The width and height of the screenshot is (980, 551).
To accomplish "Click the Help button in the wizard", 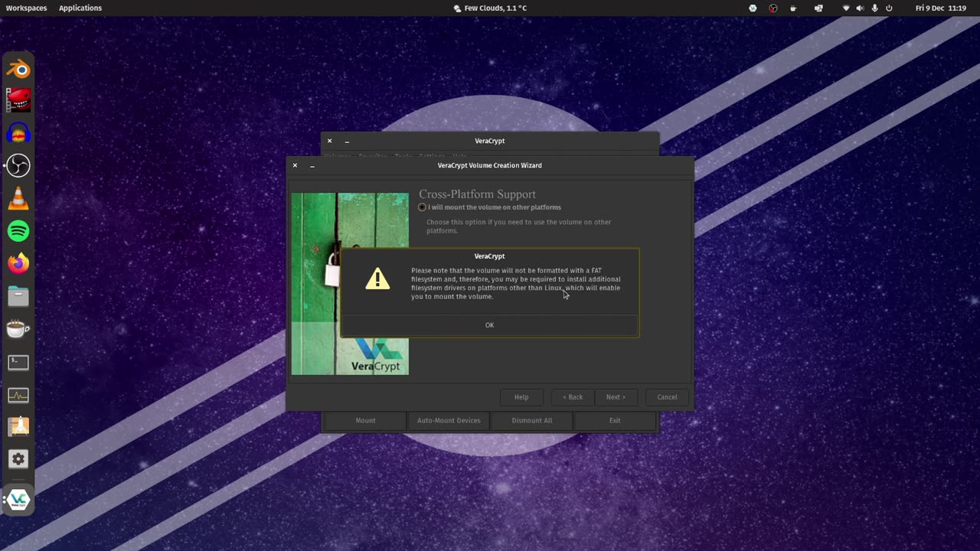I will (x=521, y=397).
